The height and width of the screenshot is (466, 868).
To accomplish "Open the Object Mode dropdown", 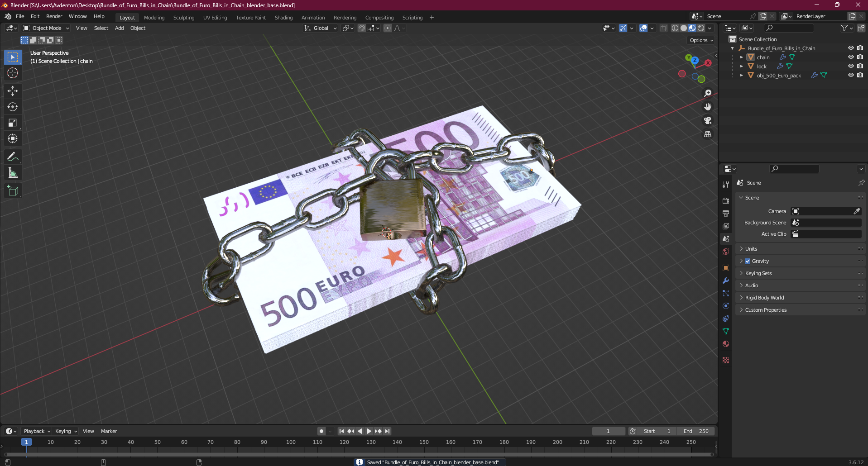I will click(x=46, y=28).
